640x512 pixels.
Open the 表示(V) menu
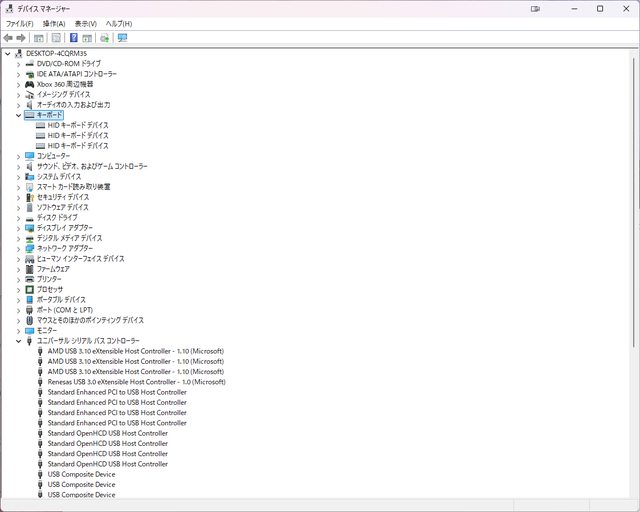pyautogui.click(x=86, y=23)
